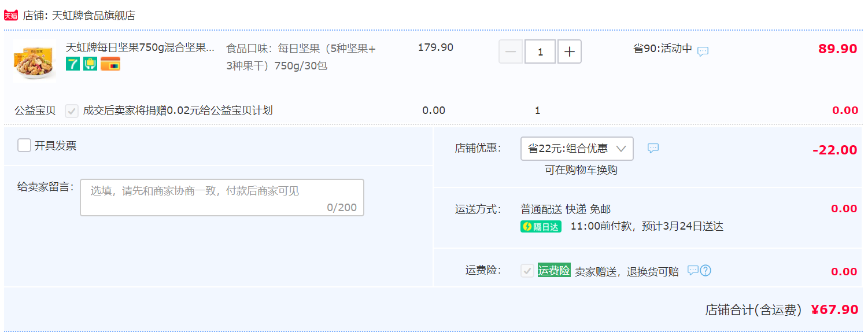
Task: Click the green 7-day return badge
Action: pos(72,64)
